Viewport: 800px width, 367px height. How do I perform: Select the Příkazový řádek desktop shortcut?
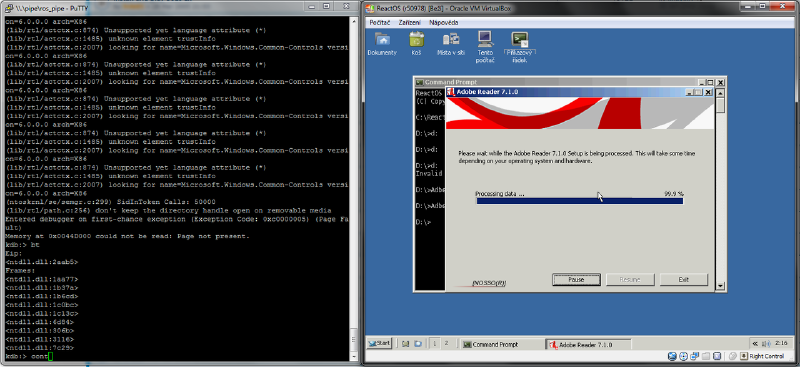pyautogui.click(x=519, y=46)
